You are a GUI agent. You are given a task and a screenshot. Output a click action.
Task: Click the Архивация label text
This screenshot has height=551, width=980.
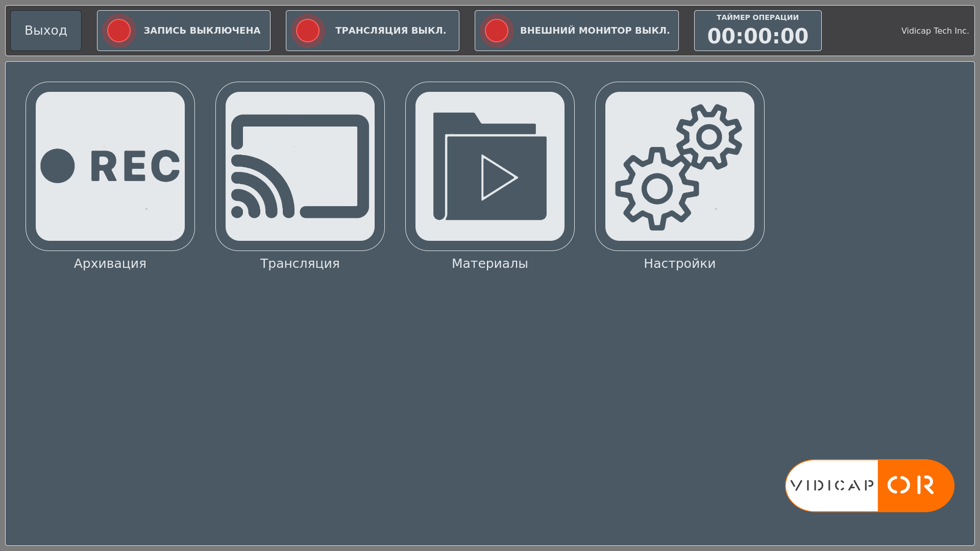pyautogui.click(x=110, y=264)
